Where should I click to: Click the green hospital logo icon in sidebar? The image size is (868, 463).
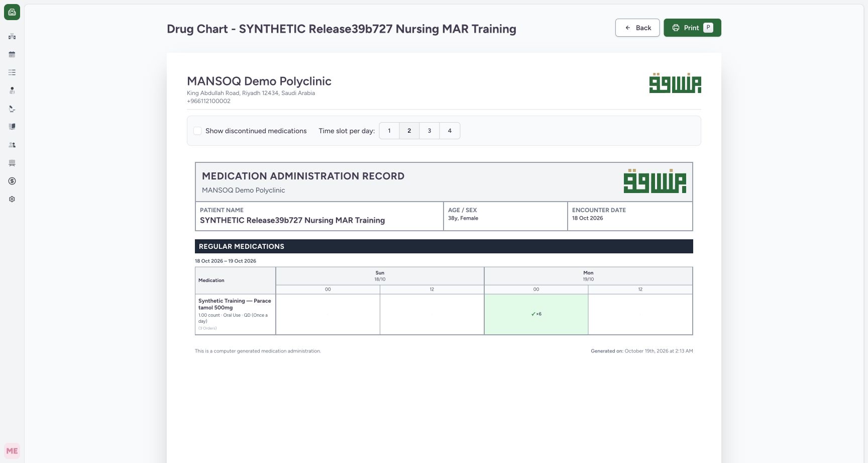pos(12,12)
